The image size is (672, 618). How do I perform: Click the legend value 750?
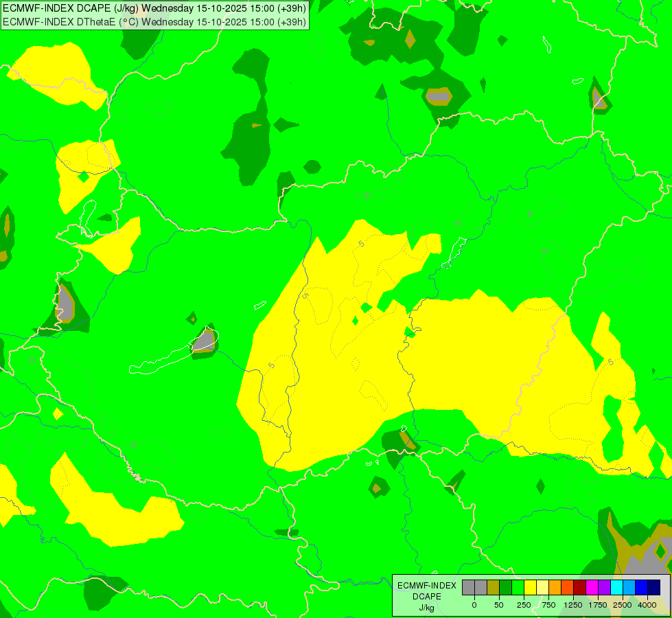[548, 605]
